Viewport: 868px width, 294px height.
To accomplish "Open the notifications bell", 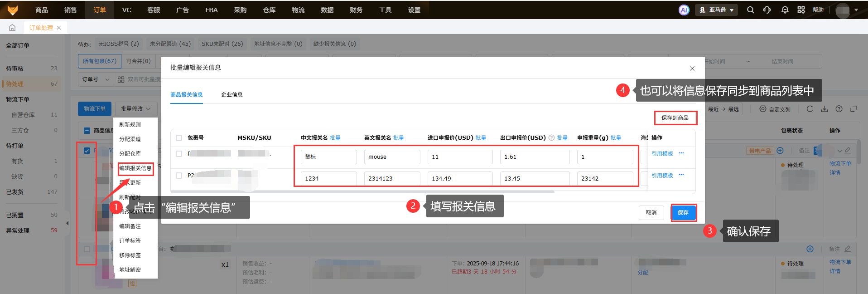I will coord(785,10).
